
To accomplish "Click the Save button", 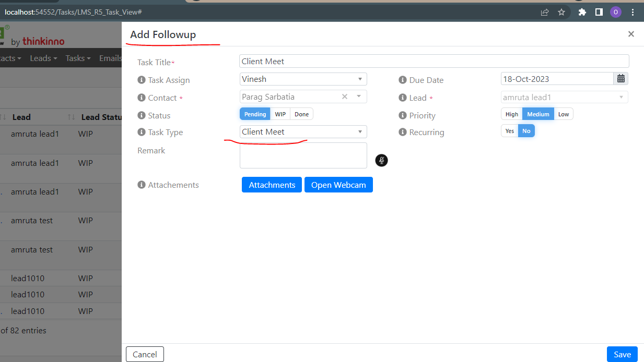I will [x=622, y=354].
